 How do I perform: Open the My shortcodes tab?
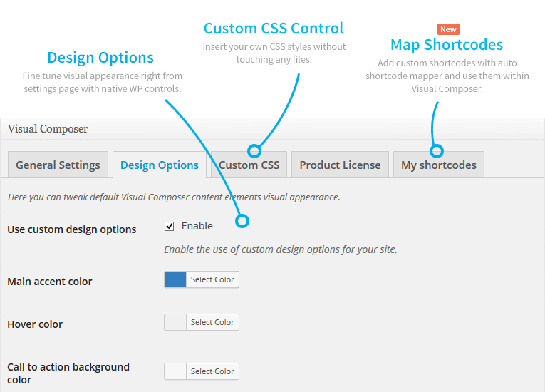(x=438, y=165)
